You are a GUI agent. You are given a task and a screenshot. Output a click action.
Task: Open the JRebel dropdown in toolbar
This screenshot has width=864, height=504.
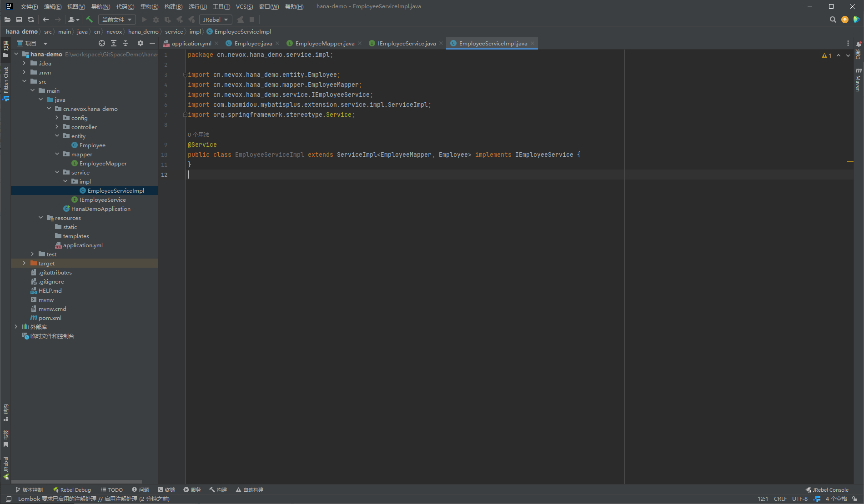point(216,20)
